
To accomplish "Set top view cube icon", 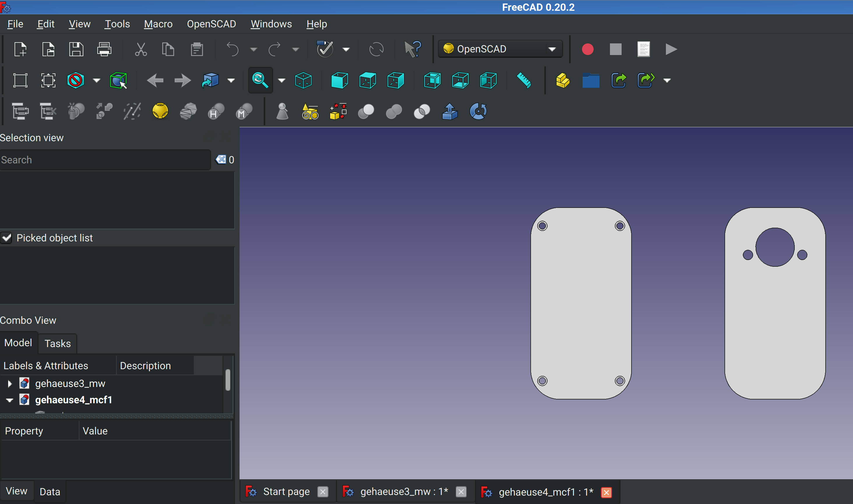I will [x=367, y=80].
